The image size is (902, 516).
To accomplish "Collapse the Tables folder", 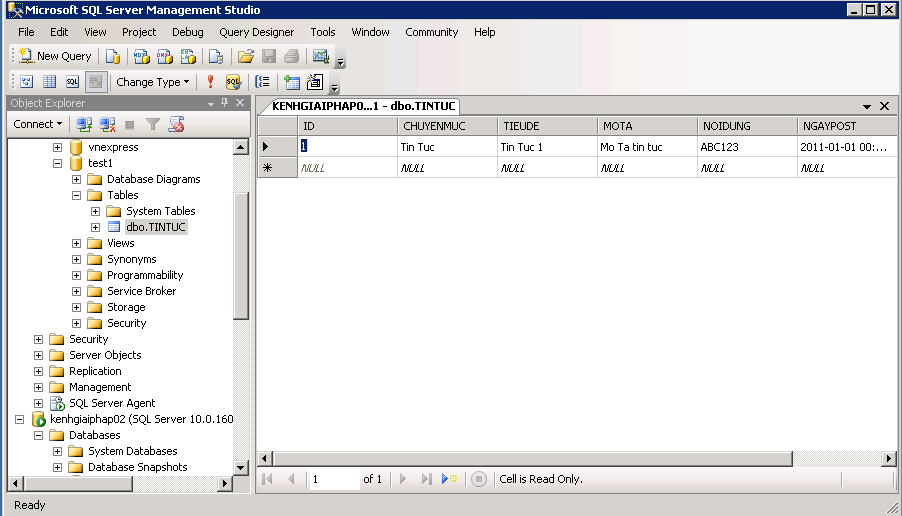I will tap(77, 196).
